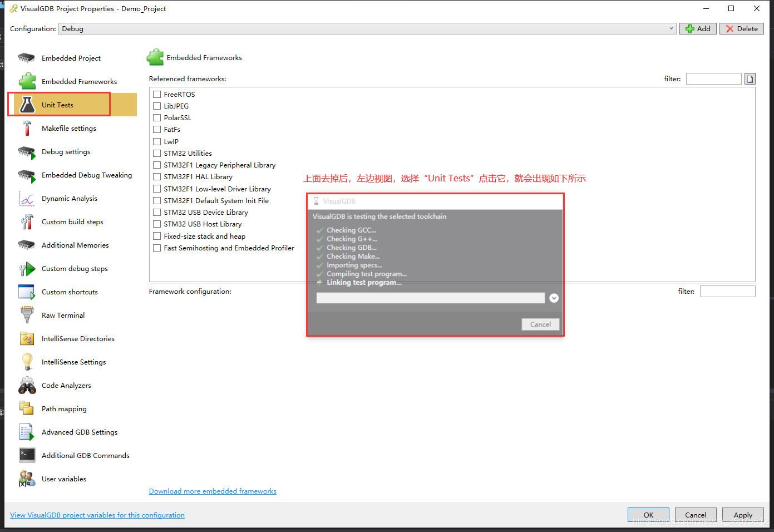Screen dimensions: 774x532
Task: Click the clear filter icon beside top filter
Action: tap(750, 79)
